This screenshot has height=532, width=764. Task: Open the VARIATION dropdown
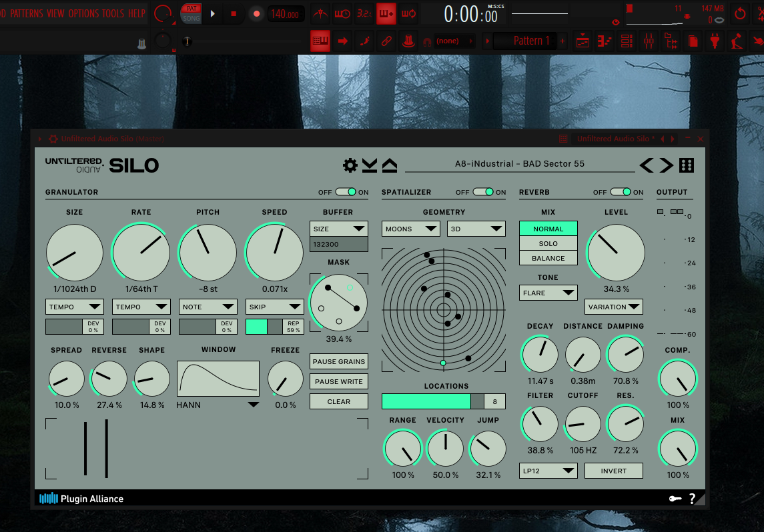click(x=613, y=307)
